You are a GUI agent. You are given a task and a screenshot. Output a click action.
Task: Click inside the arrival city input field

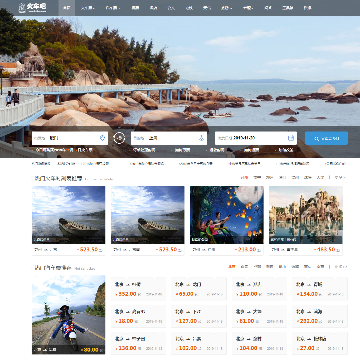(x=169, y=138)
